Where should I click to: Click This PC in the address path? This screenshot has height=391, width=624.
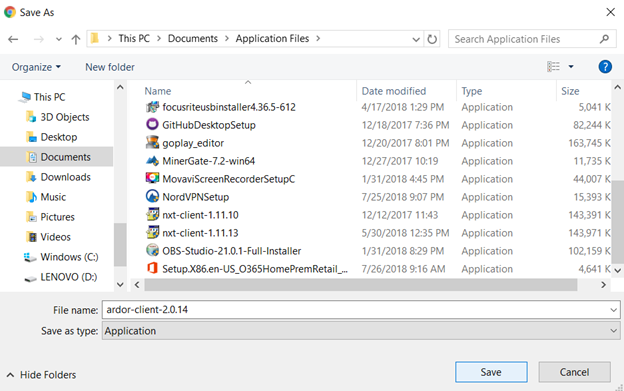tap(134, 38)
